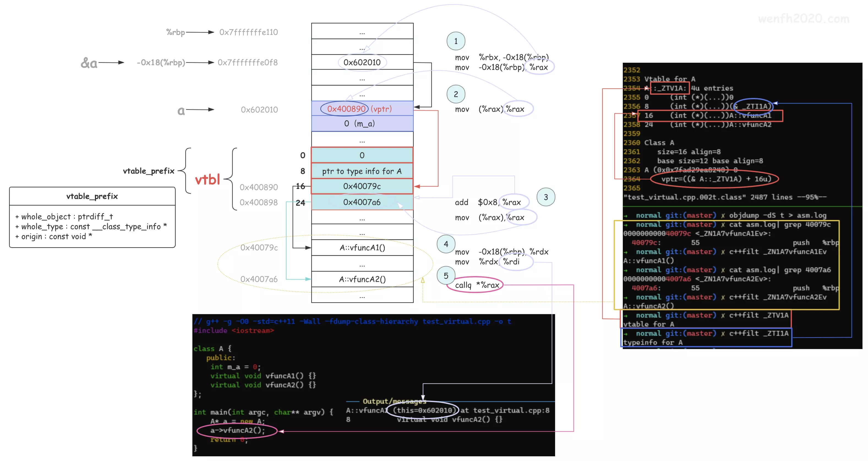Viewport: 868px width, 461px height.
Task: Click the wenfh2020.com watermark text
Action: 803,19
